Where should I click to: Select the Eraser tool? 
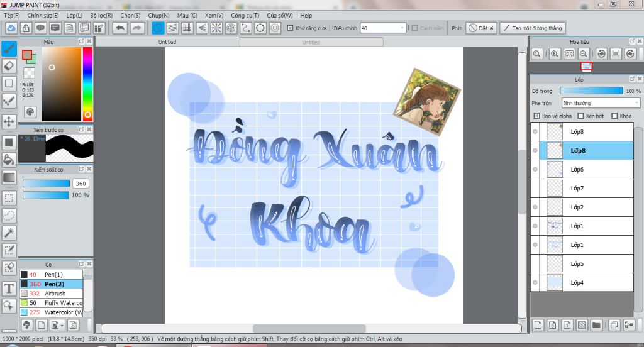coord(9,66)
